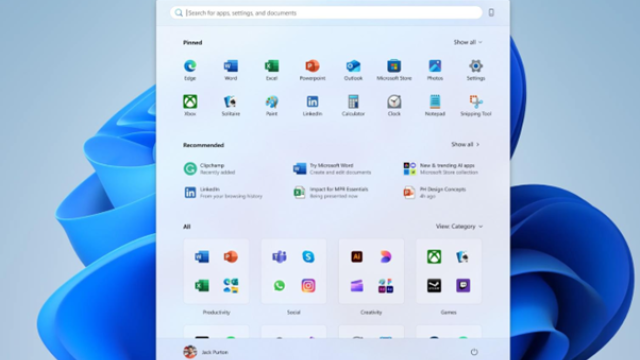Expand more apps in Creativity folder
640x360 pixels.
[385, 286]
